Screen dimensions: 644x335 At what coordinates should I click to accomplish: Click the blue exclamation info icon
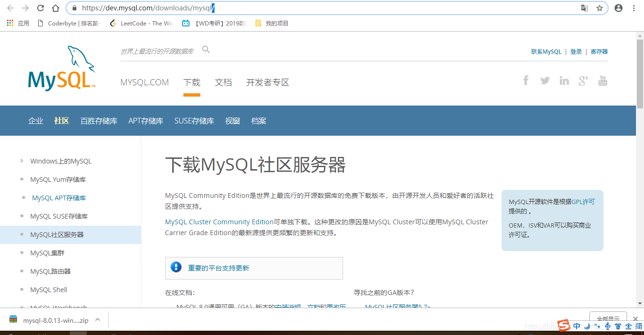[176, 267]
